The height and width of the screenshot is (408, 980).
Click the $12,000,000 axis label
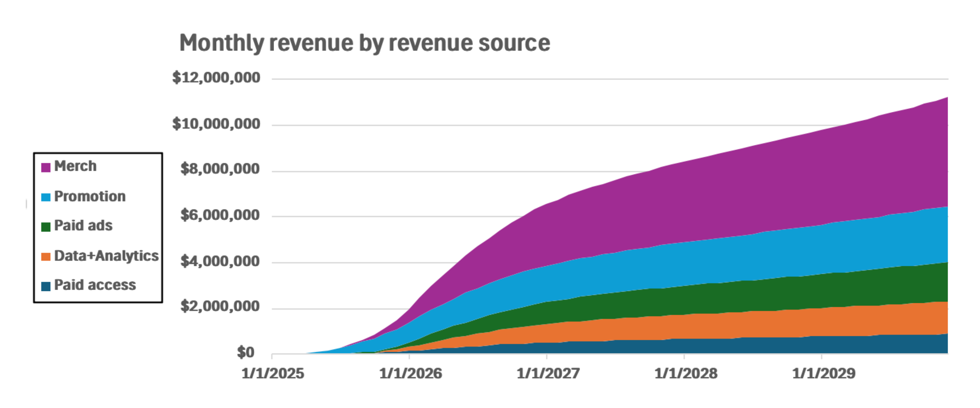point(216,78)
